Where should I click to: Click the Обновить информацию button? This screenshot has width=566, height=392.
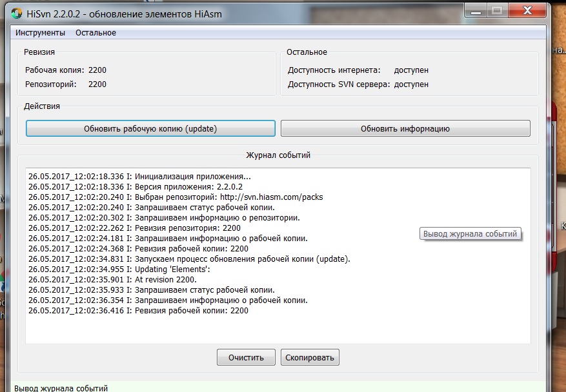point(405,129)
